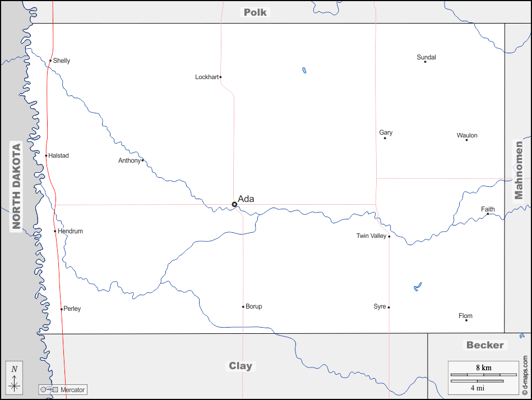Screen dimensions: 532x400
Task: Click the 8 km scale bar
Action: click(484, 374)
